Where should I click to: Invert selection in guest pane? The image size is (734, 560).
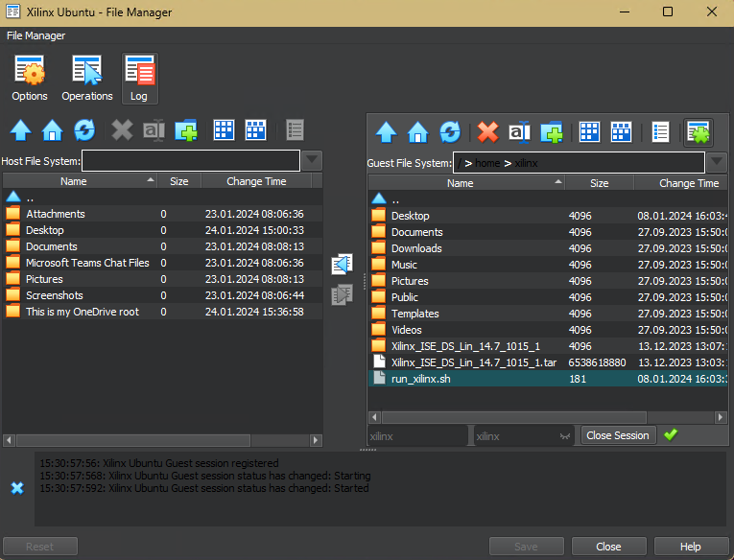[621, 132]
